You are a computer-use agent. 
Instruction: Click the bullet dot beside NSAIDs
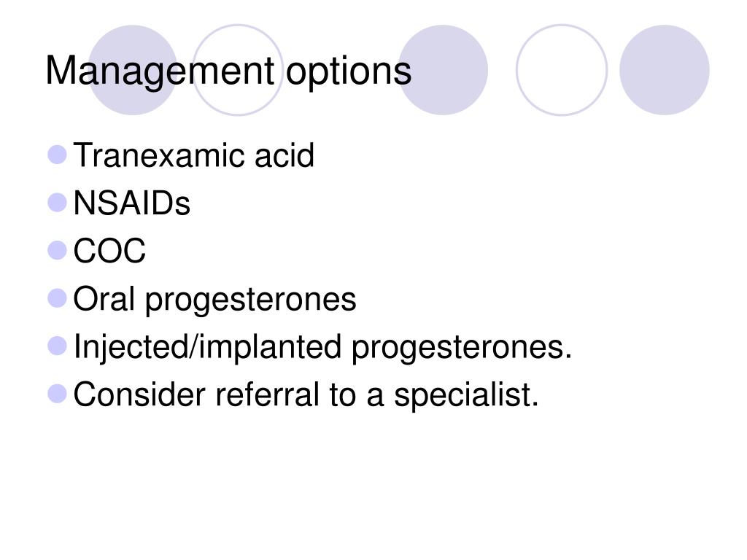(x=58, y=203)
